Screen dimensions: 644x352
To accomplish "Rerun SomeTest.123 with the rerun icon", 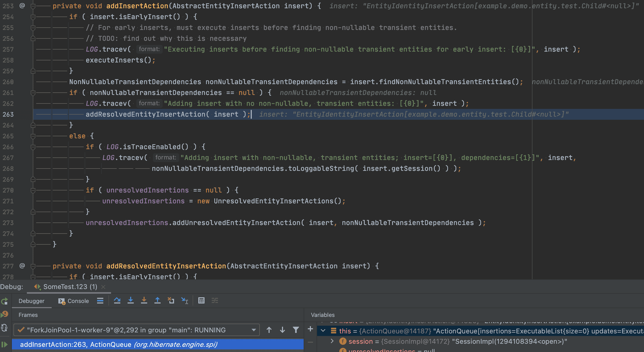I will 4,301.
